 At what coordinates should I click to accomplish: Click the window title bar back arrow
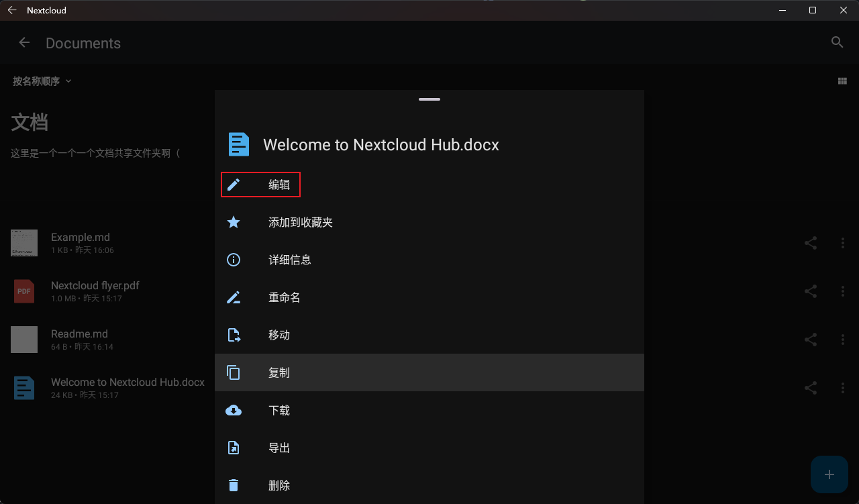(x=12, y=10)
